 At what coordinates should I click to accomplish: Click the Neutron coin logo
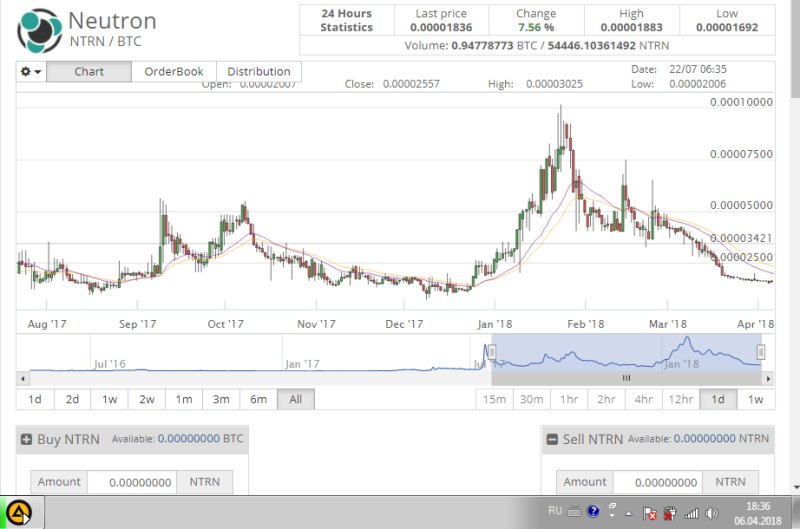(x=38, y=31)
